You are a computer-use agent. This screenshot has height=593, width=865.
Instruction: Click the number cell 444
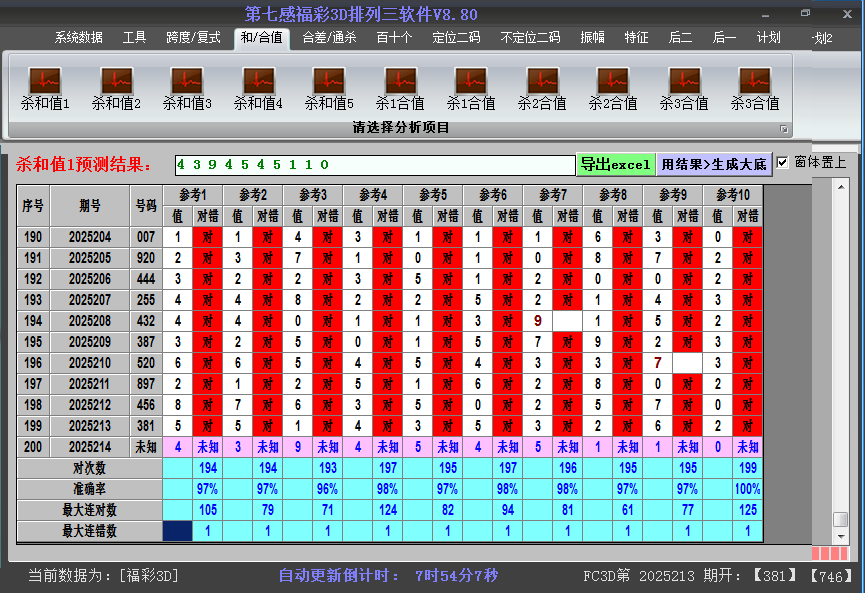point(146,279)
